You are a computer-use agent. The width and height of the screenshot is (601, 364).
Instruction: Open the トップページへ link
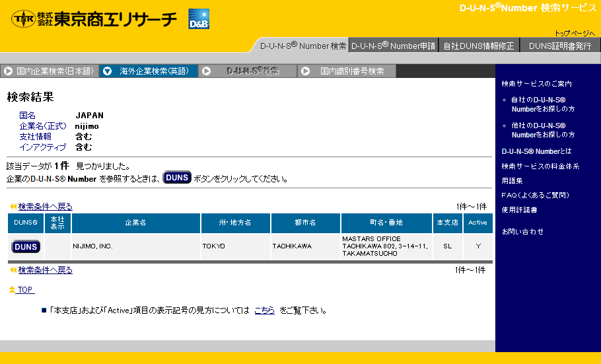pos(575,34)
